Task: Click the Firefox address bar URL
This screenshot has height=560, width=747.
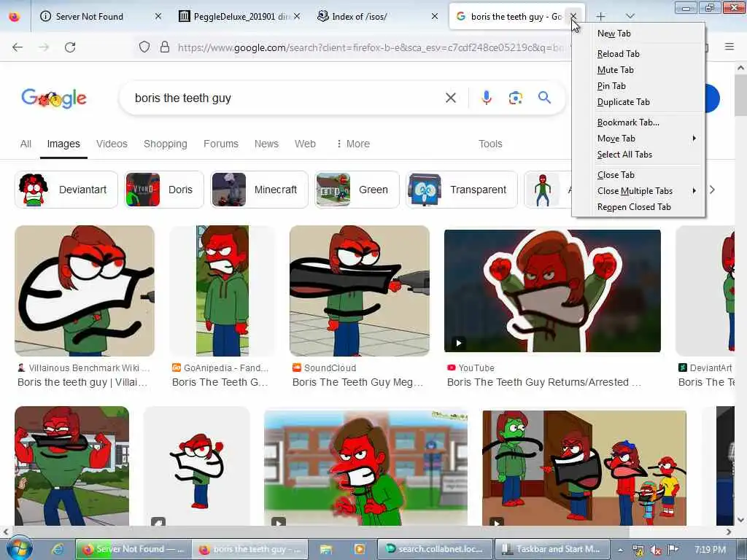Action: [371, 47]
